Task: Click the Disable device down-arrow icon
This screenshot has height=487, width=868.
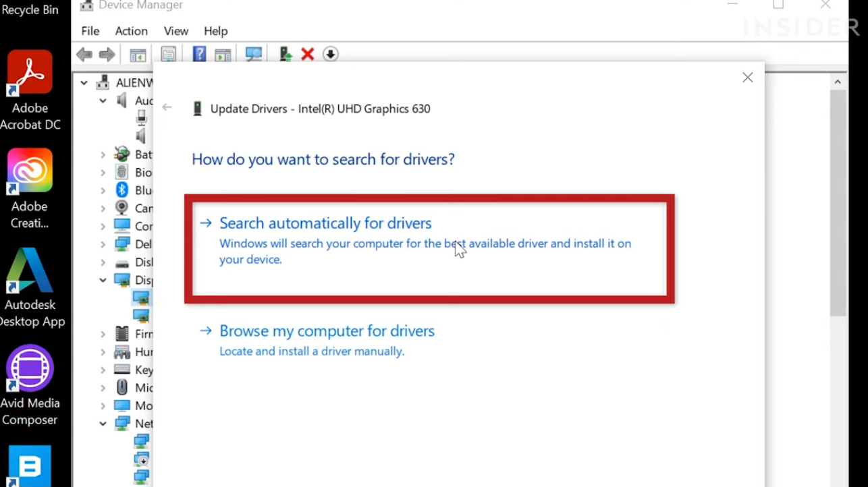Action: pyautogui.click(x=330, y=54)
